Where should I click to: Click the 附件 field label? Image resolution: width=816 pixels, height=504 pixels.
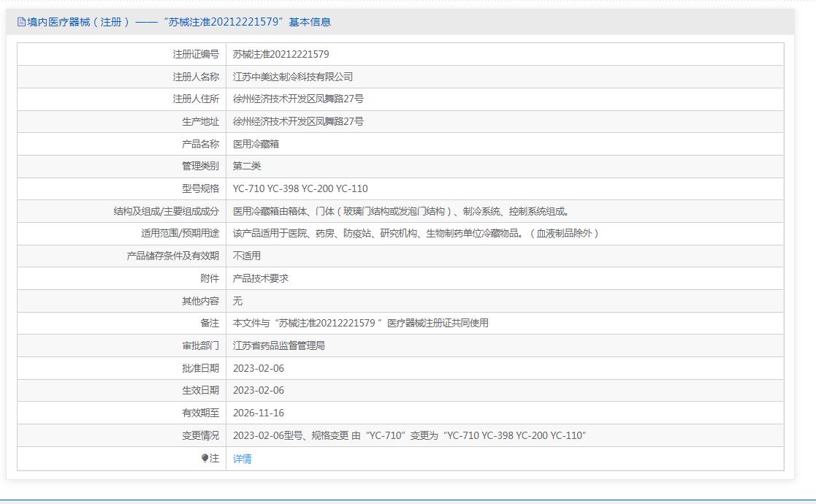click(x=210, y=278)
